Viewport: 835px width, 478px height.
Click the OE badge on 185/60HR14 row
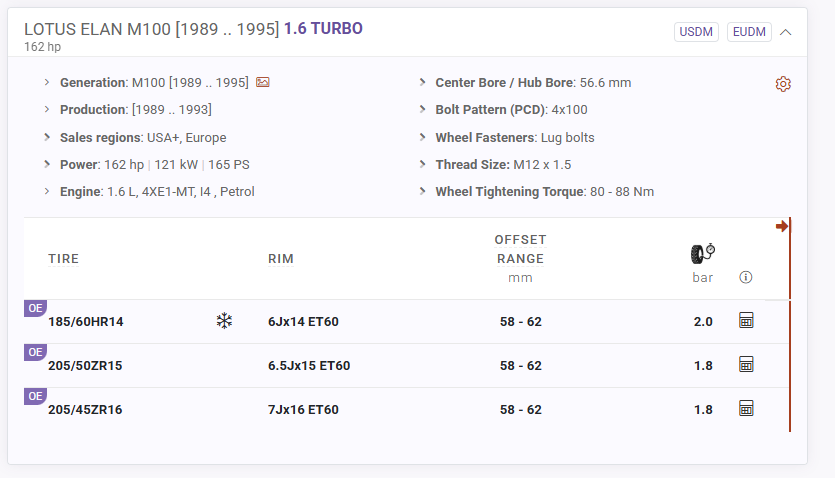[x=35, y=308]
